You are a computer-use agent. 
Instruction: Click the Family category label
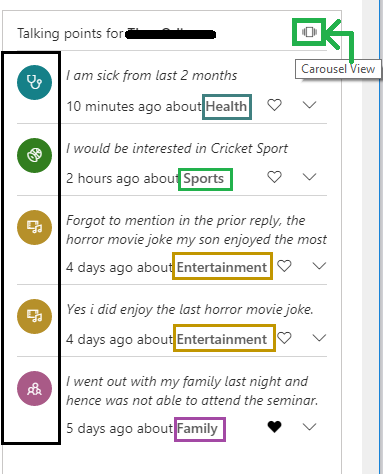(197, 428)
